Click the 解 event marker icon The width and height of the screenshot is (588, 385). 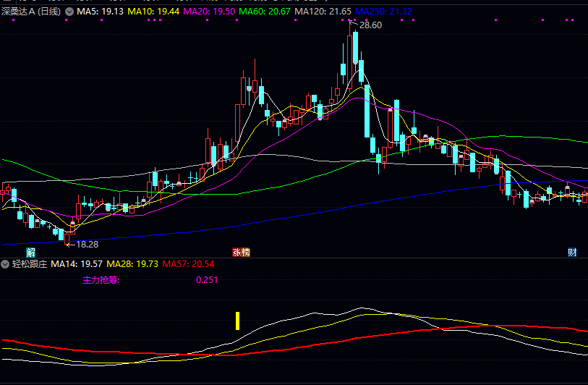(30, 252)
